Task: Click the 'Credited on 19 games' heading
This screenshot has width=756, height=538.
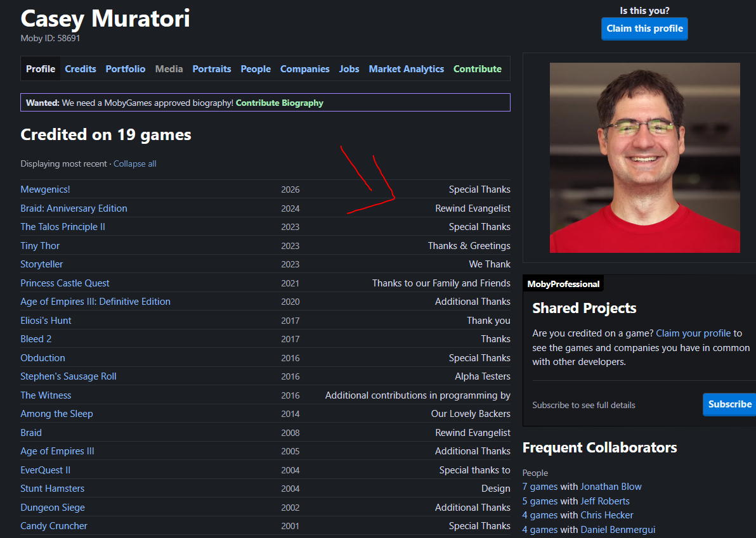Action: (105, 134)
